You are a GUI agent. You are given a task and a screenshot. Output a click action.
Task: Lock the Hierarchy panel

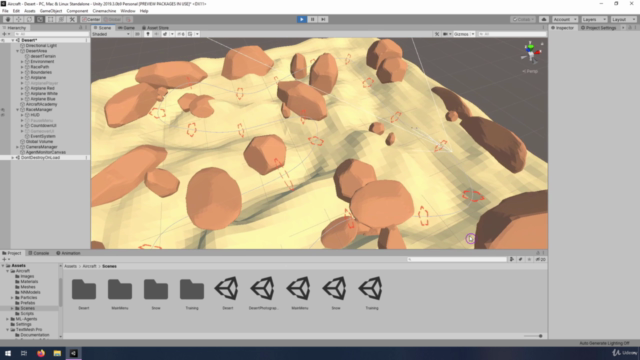pos(80,28)
